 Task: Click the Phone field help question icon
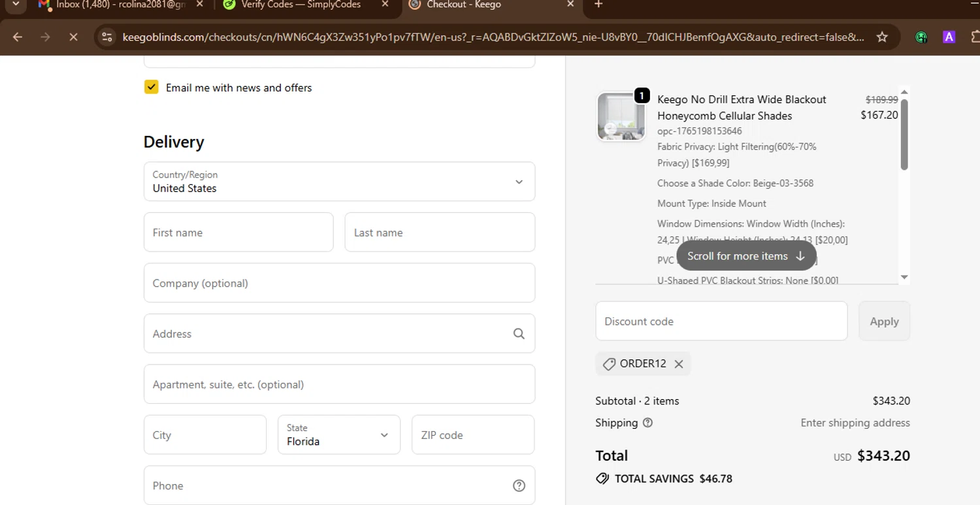point(519,485)
